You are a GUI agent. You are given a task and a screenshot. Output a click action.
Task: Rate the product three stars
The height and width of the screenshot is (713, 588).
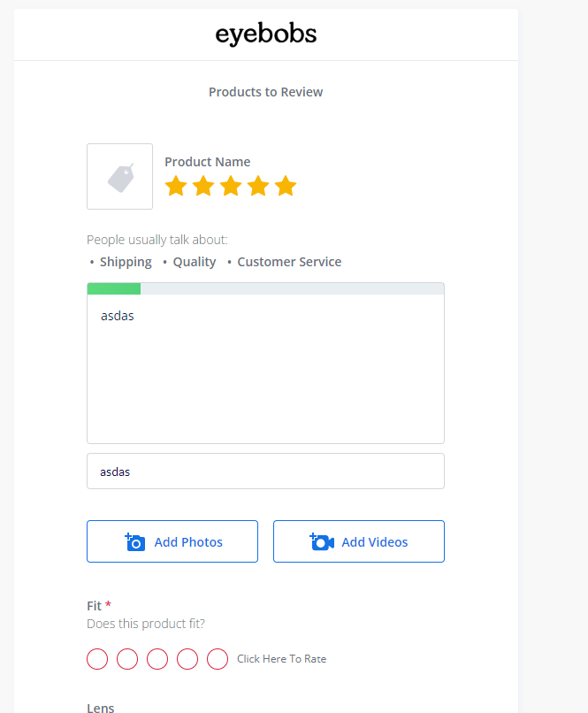click(231, 186)
